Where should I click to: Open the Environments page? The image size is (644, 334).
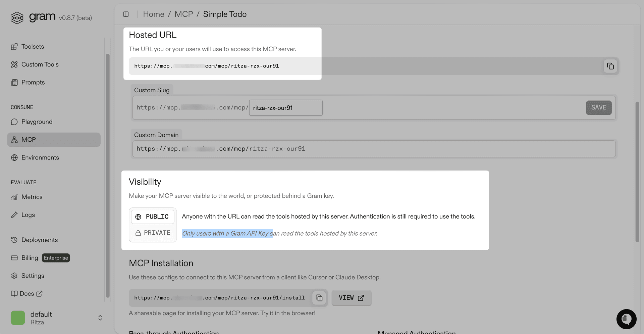40,157
